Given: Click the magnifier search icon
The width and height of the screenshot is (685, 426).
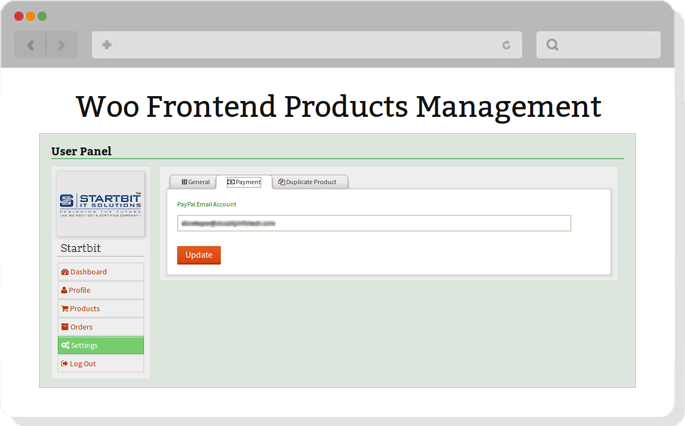Looking at the screenshot, I should [553, 45].
